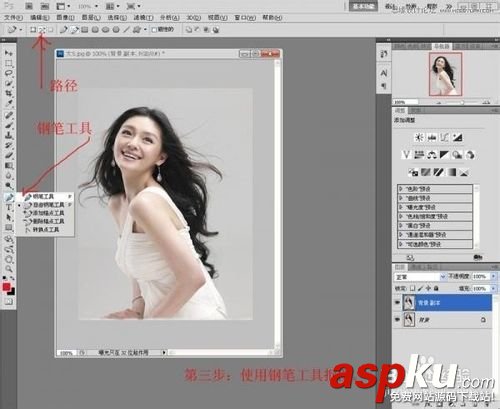Open the layer fill 100% dropdown arrow
The height and width of the screenshot is (409, 500).
pyautogui.click(x=493, y=288)
